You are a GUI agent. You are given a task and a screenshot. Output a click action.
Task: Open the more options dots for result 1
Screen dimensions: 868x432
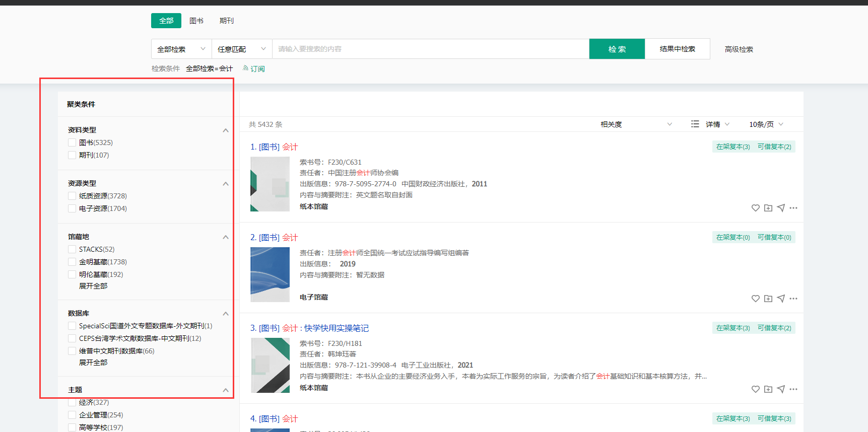(793, 208)
